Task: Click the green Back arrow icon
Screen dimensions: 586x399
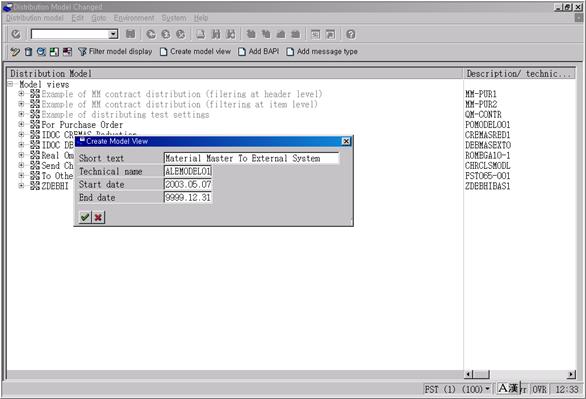Action: click(151, 34)
